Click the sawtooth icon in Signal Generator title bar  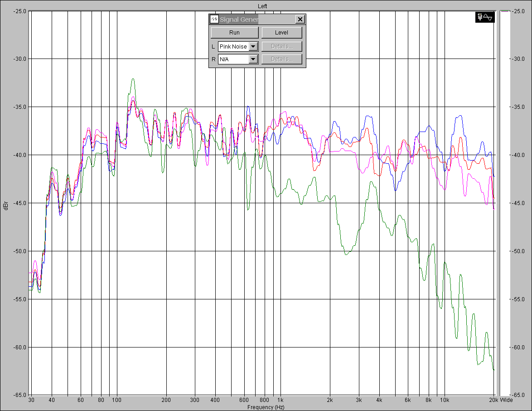click(x=214, y=20)
